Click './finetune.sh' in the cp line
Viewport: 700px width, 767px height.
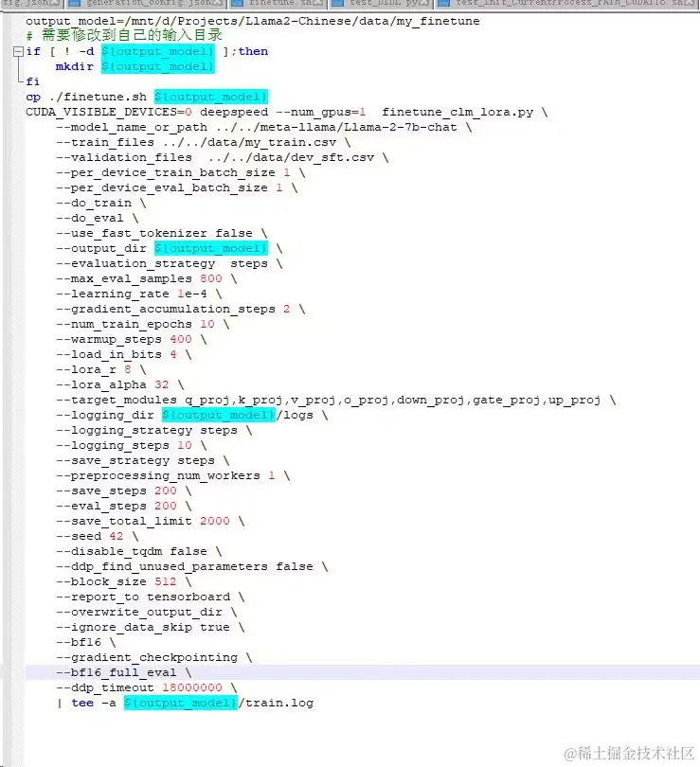[x=98, y=97]
